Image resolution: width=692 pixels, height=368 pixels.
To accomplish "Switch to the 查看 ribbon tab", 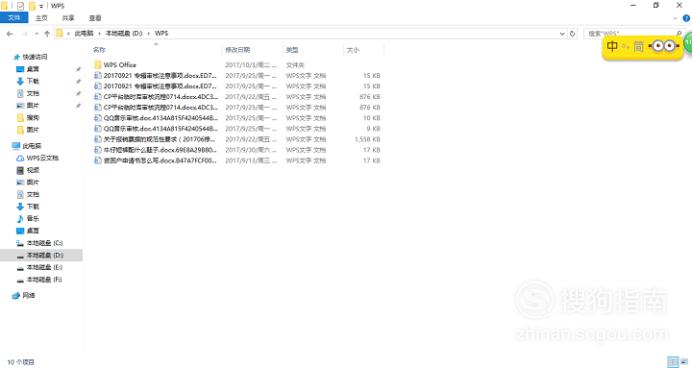I will [95, 18].
